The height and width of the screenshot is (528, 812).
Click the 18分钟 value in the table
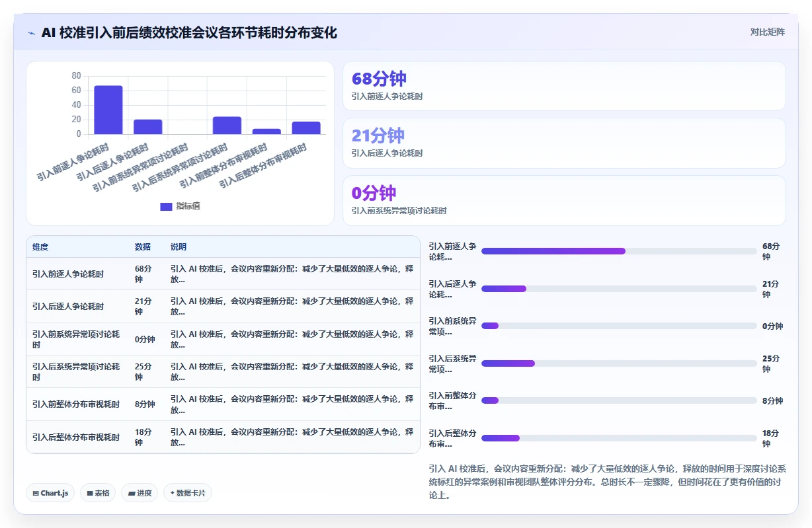pyautogui.click(x=143, y=437)
